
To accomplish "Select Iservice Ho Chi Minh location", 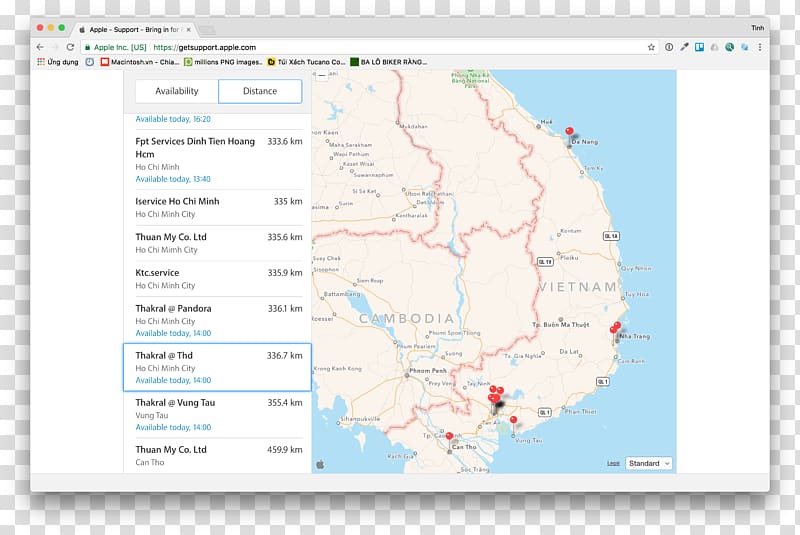I will click(x=218, y=208).
